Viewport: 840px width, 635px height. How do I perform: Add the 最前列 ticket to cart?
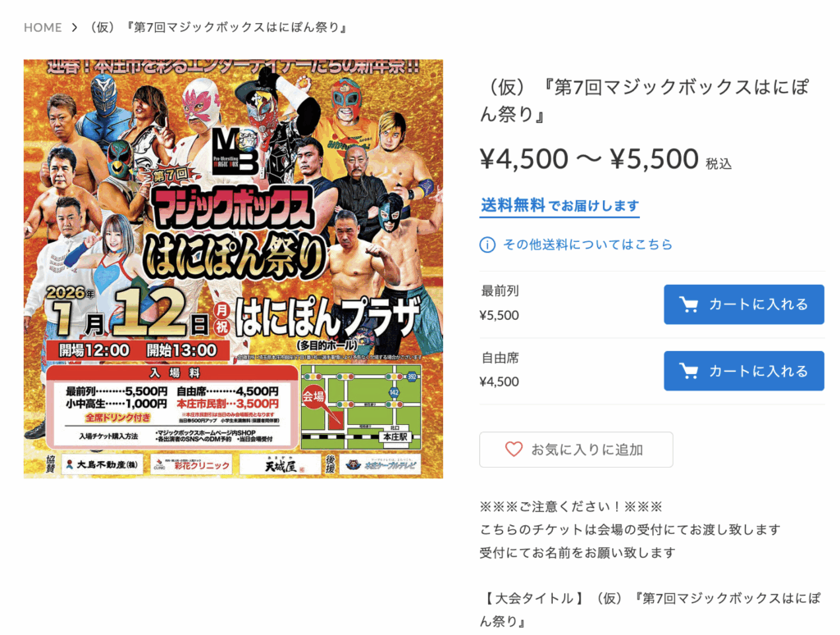[x=743, y=304]
